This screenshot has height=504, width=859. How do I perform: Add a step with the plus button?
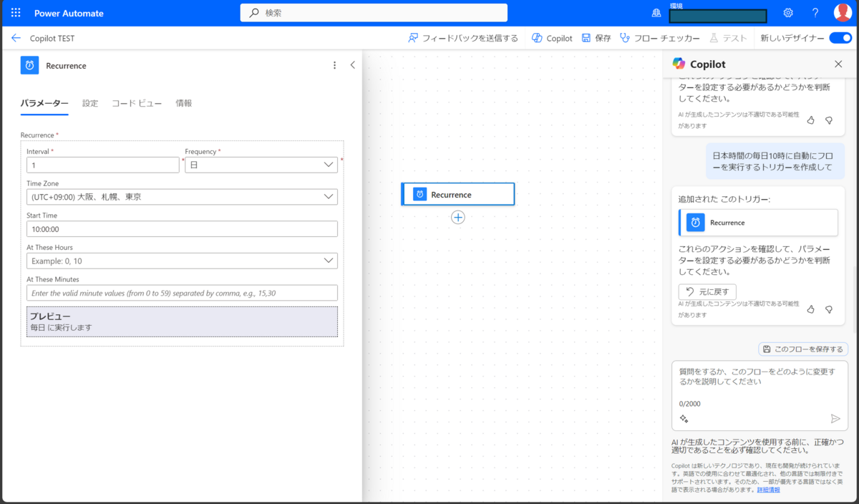pos(458,217)
